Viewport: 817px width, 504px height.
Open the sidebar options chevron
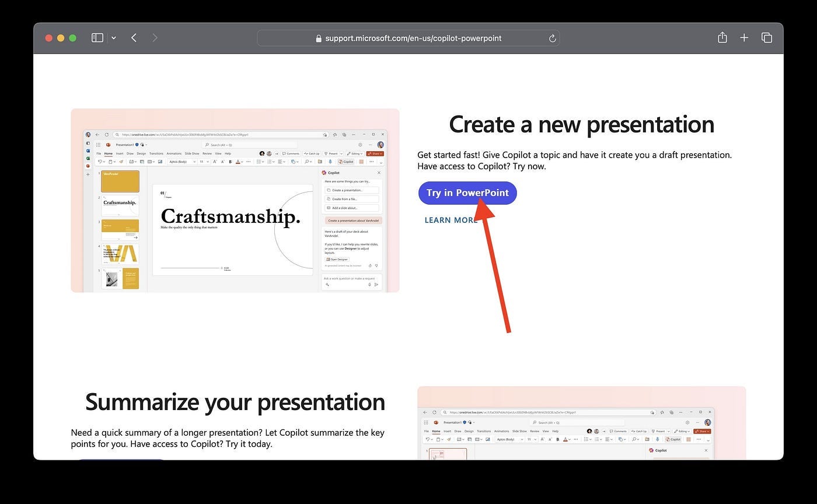(x=113, y=38)
